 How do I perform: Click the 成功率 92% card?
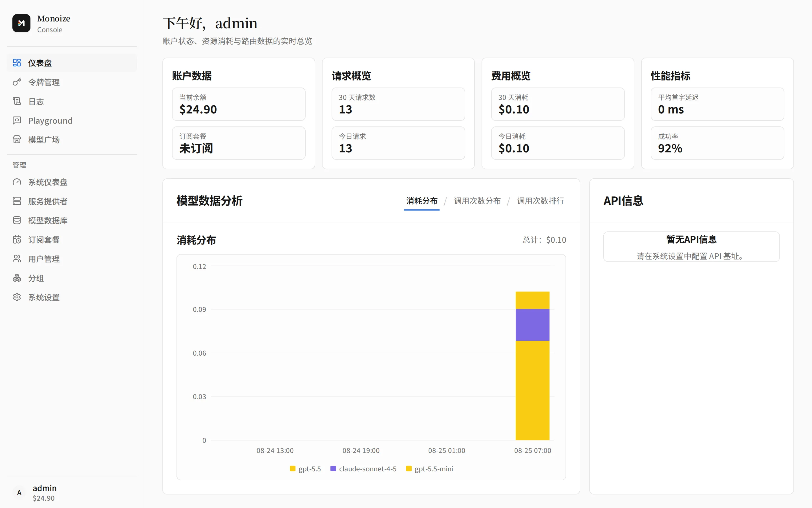tap(717, 143)
